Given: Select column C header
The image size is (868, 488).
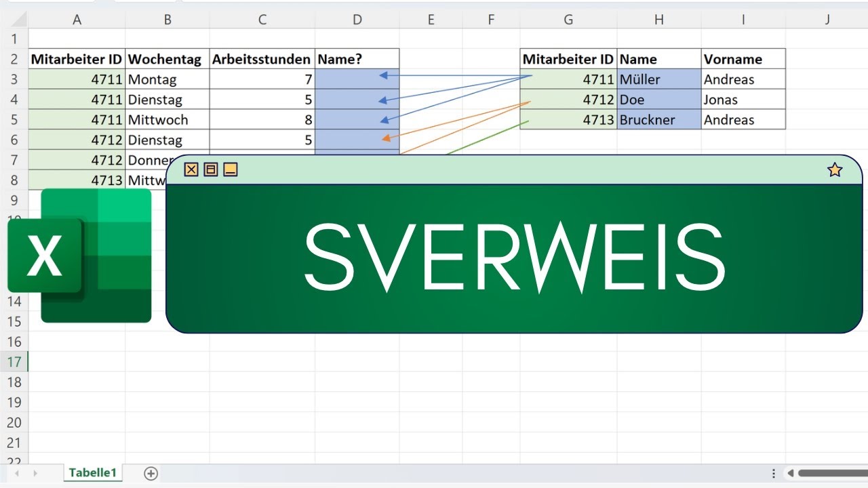Looking at the screenshot, I should (x=262, y=20).
